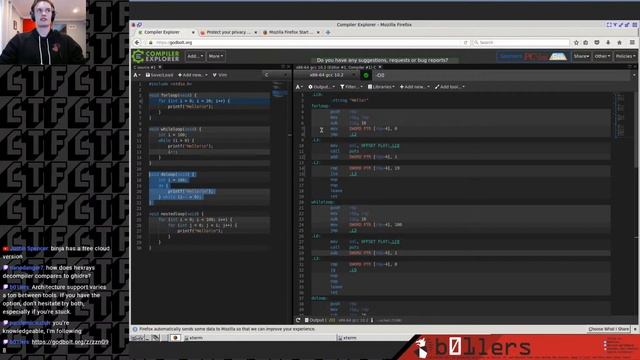Open the downloads arrow icon

click(x=608, y=42)
